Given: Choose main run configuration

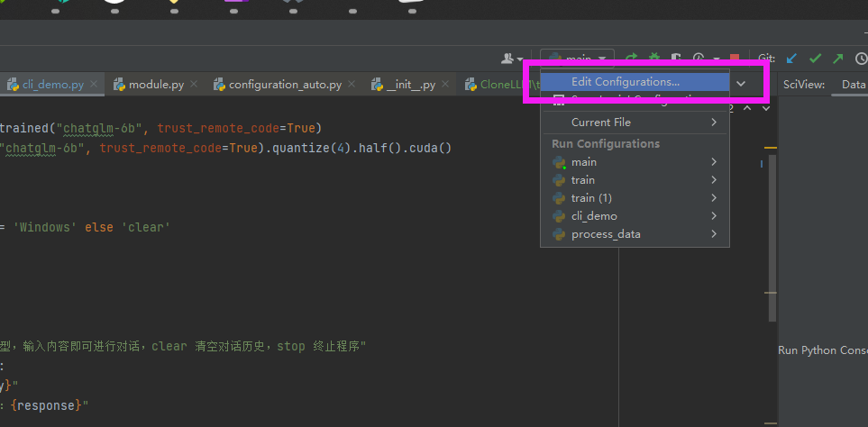Looking at the screenshot, I should coord(635,162).
